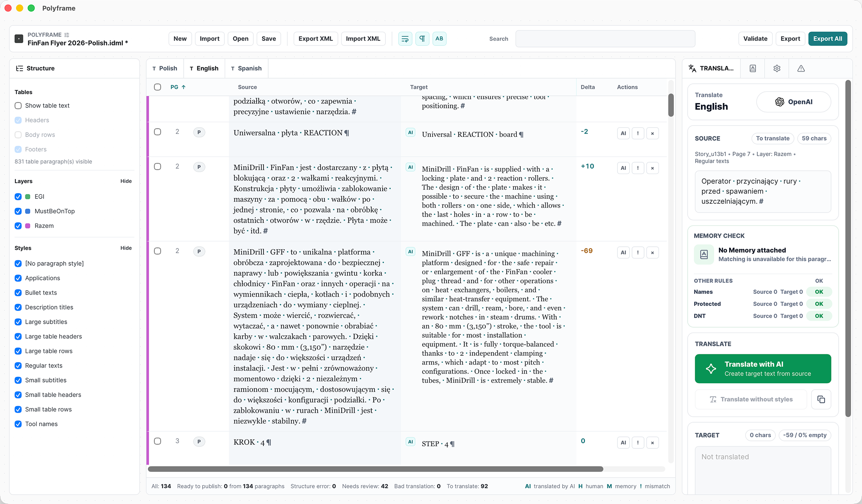The image size is (862, 504).
Task: Select the Uniwersalna płyta REACTION row checkbox
Action: click(x=157, y=132)
